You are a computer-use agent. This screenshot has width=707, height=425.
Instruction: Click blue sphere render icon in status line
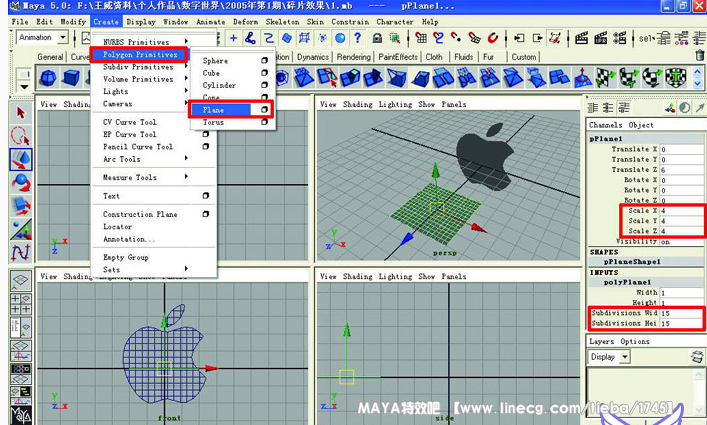pyautogui.click(x=340, y=38)
